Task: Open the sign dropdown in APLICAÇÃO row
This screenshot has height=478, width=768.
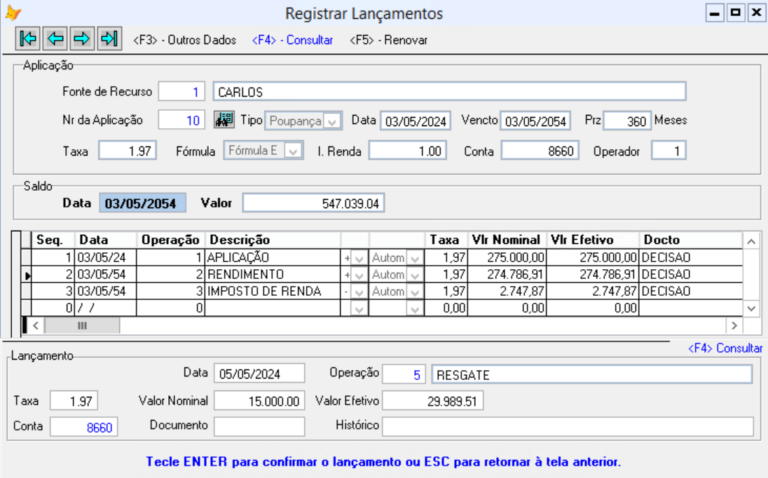Action: click(359, 258)
